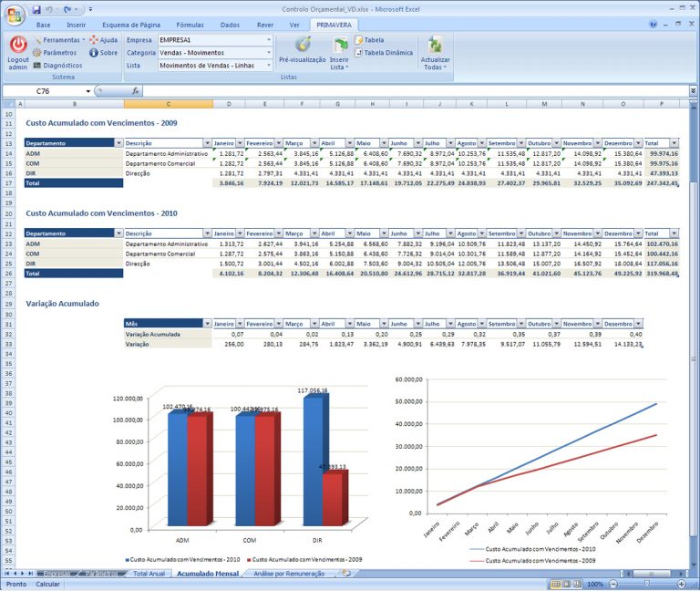Screen dimensions: 700x591
Task: Open the Análise por Remuneração sheet tab
Action: [288, 574]
